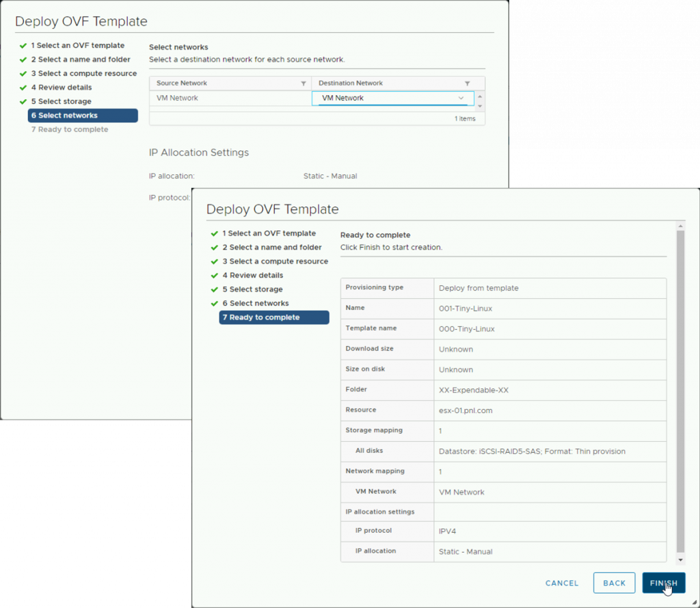700x608 pixels.
Task: Select step 4 Review details in front wizard
Action: click(x=252, y=276)
